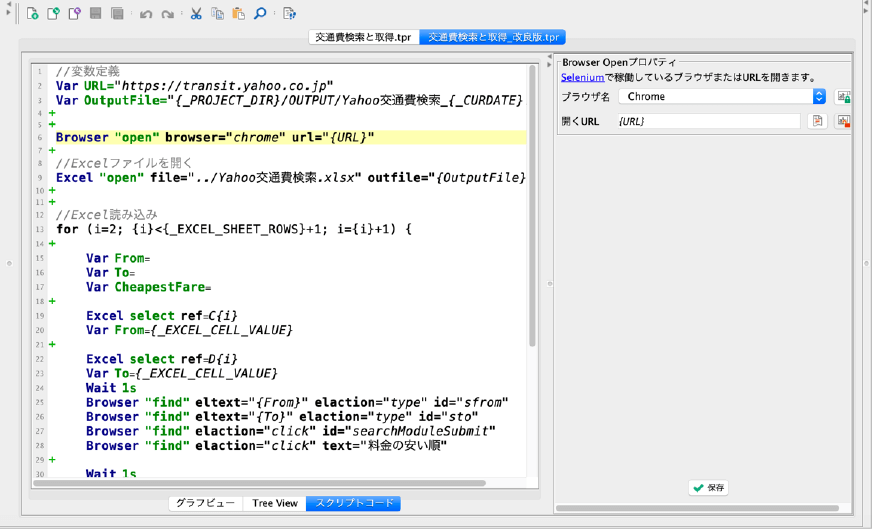The height and width of the screenshot is (529, 872).
Task: Click the Browser "open" line 6 code
Action: coord(215,137)
